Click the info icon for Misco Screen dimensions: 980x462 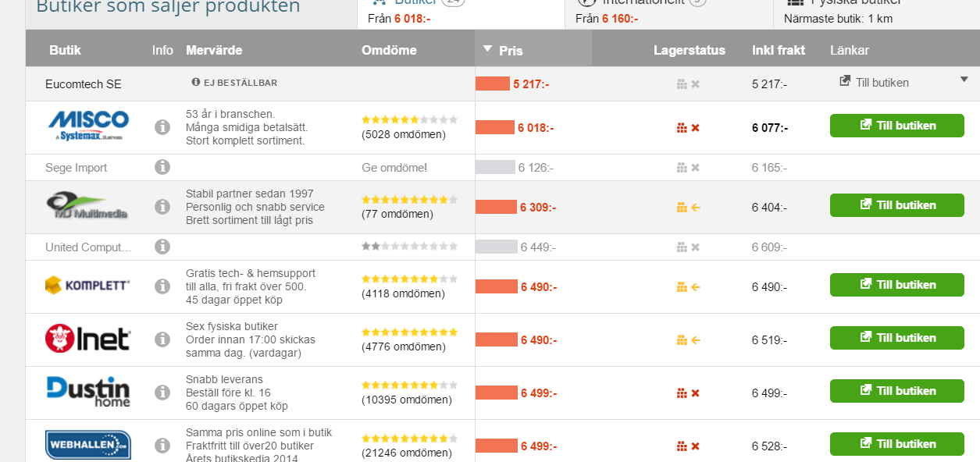[162, 126]
